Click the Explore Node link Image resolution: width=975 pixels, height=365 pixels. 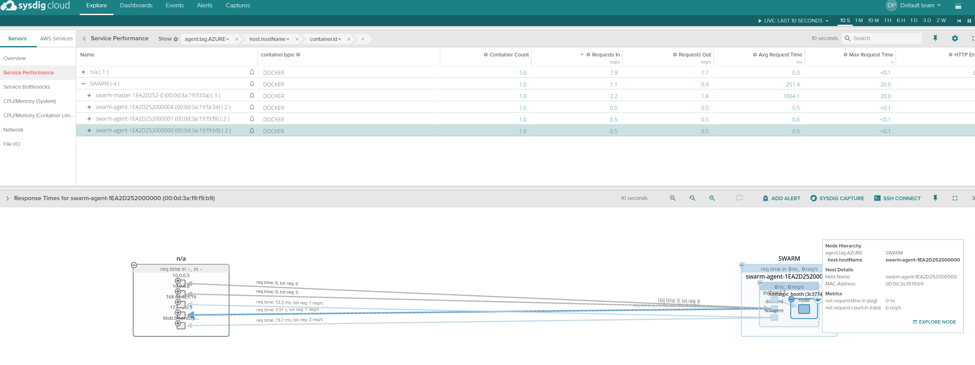click(x=934, y=321)
